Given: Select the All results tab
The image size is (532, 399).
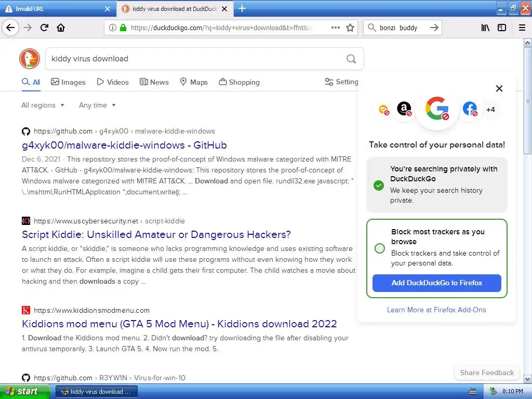Looking at the screenshot, I should click(x=31, y=82).
